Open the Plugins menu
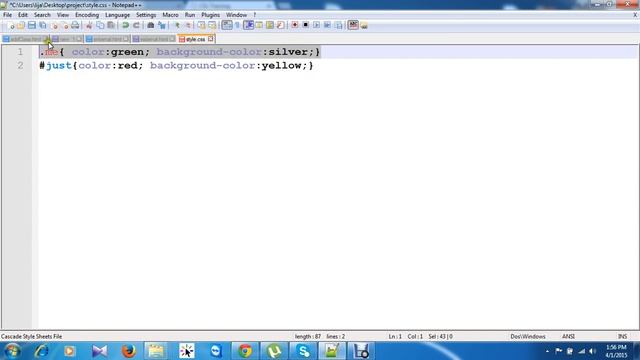 pyautogui.click(x=211, y=15)
